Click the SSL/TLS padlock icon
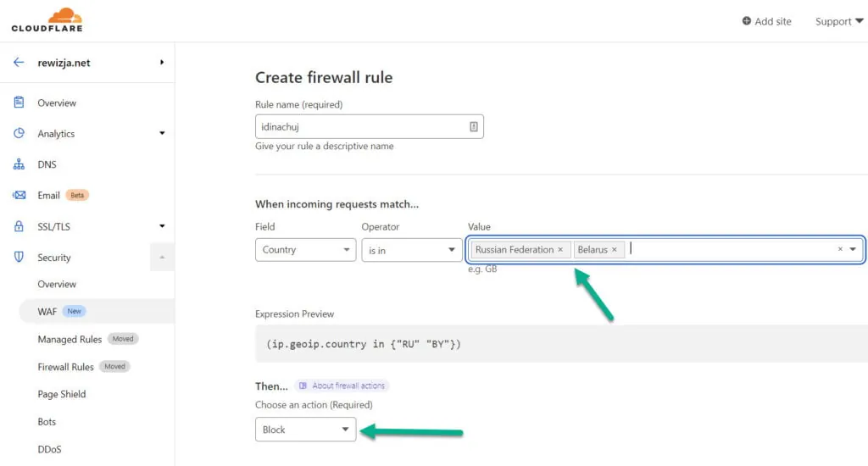Screen dimensions: 868x466 click(19, 226)
